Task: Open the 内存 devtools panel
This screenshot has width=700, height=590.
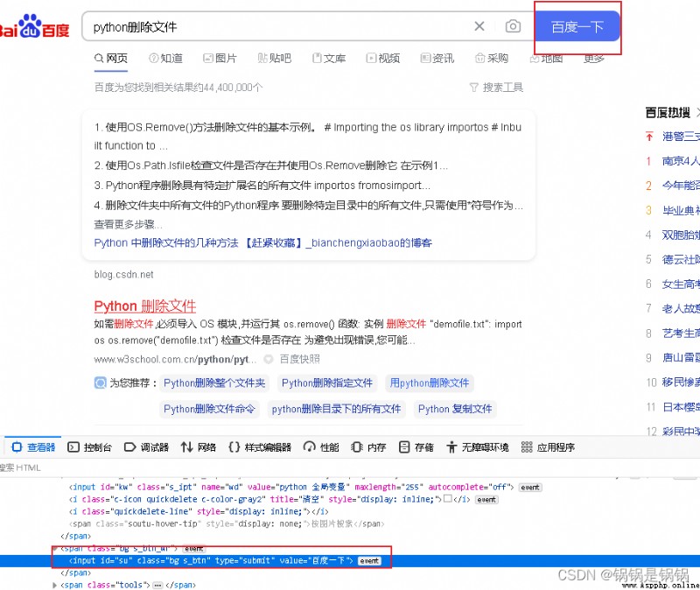Action: coord(368,447)
